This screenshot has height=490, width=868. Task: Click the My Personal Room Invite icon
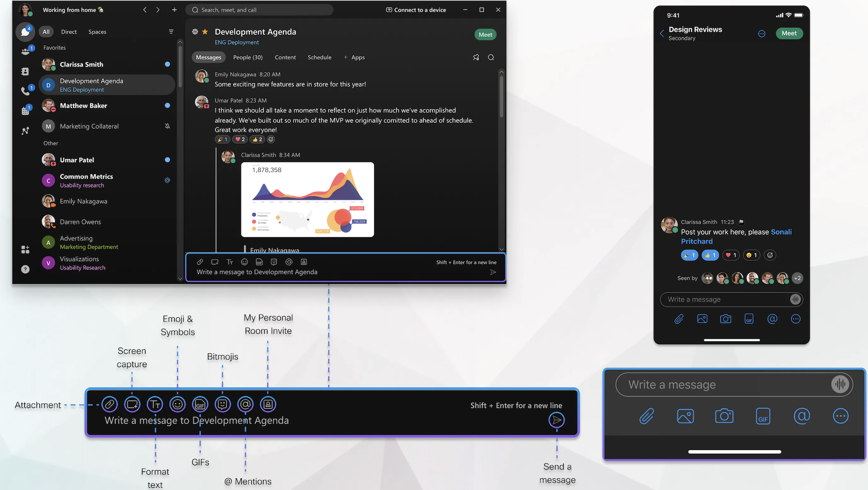click(x=267, y=404)
